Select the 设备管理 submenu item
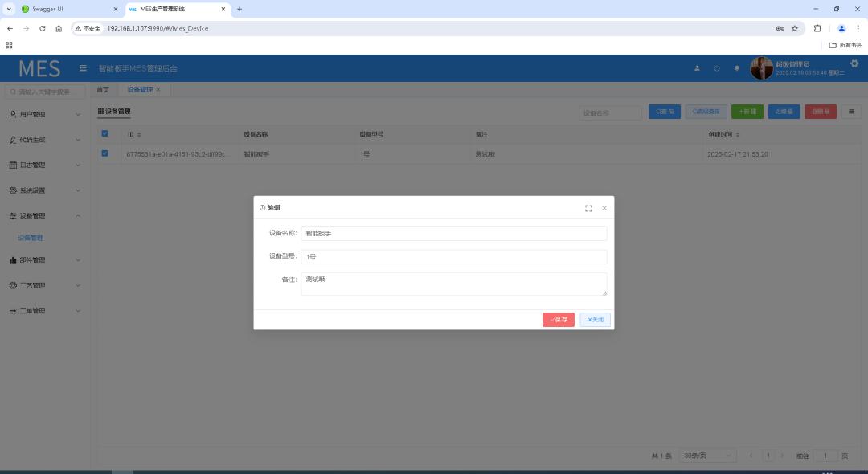The image size is (868, 474). [31, 238]
